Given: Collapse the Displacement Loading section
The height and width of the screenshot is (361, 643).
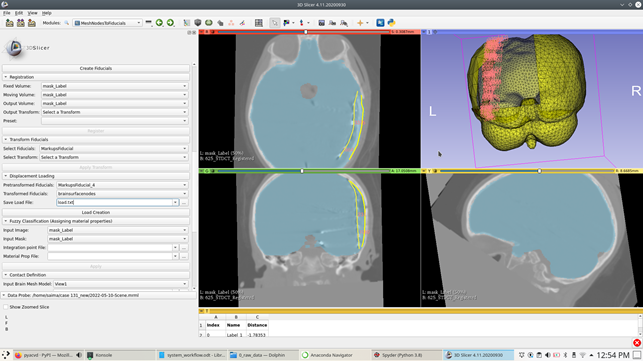Looking at the screenshot, I should point(95,176).
